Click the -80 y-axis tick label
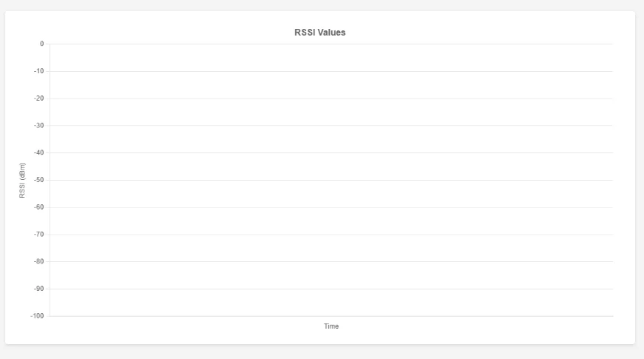Image resolution: width=644 pixels, height=359 pixels. tap(38, 261)
